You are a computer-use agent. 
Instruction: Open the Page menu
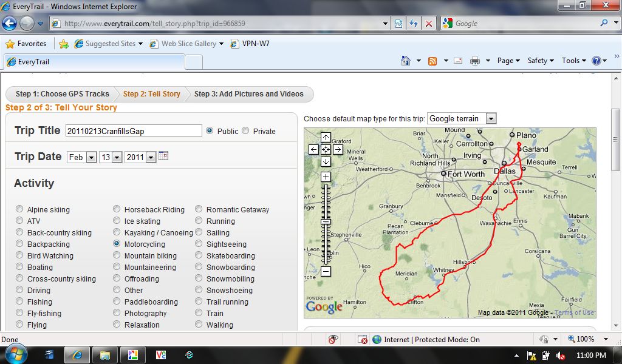tap(508, 61)
